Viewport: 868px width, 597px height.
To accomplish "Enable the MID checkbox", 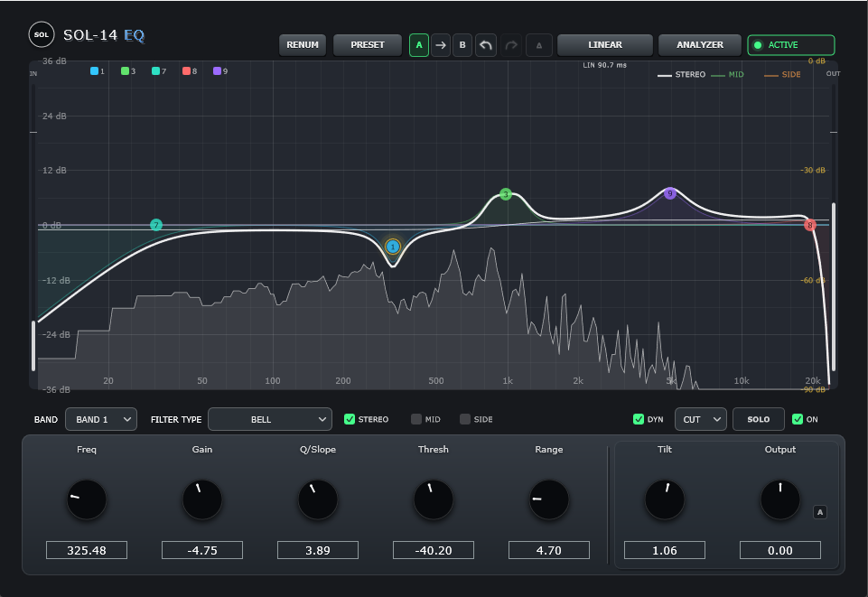I will (x=416, y=419).
